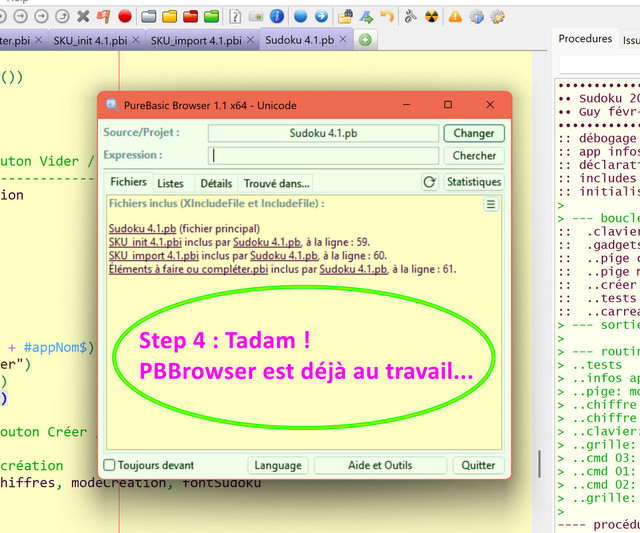Click the refresh icon beside Statistiques
640x533 pixels.
click(x=429, y=182)
